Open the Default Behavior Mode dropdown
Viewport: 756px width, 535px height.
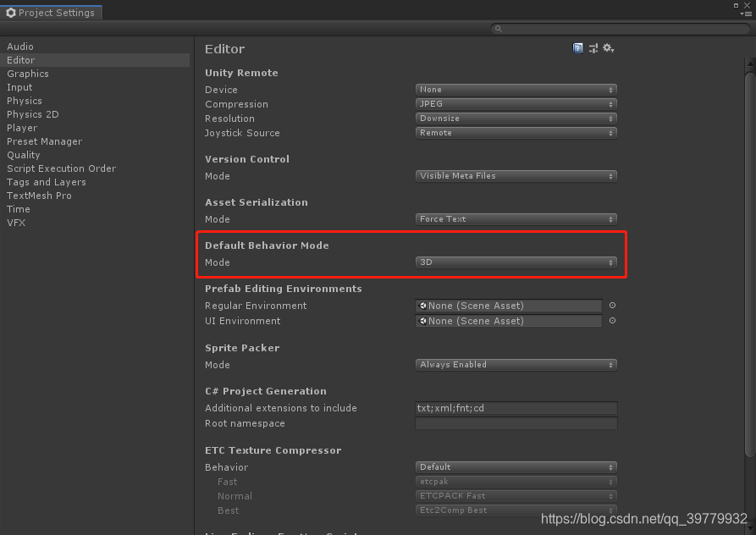pos(516,262)
